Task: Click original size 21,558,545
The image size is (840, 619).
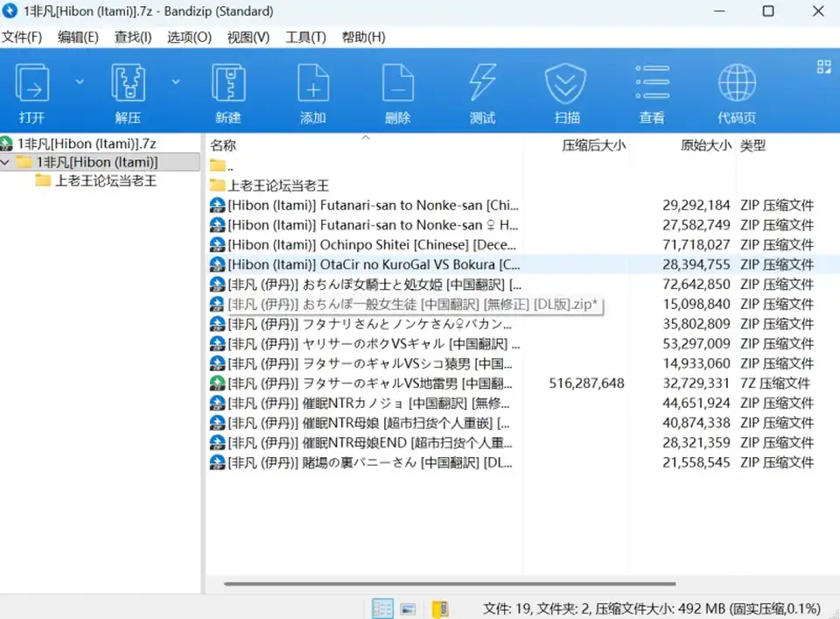Action: [x=696, y=462]
